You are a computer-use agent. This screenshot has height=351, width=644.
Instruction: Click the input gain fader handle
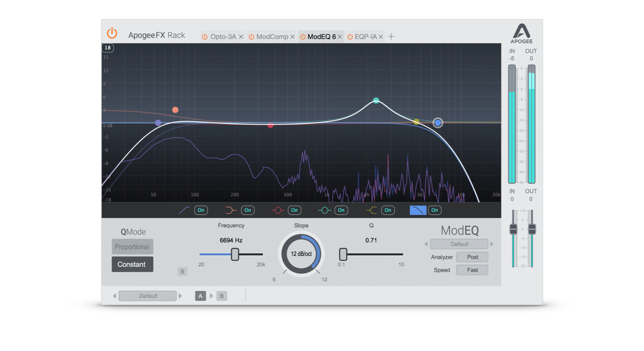513,229
